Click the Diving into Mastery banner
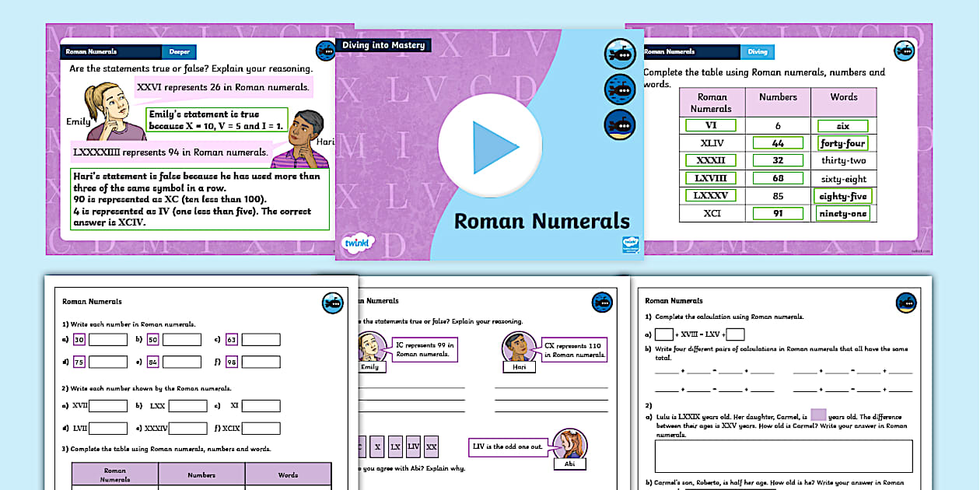The height and width of the screenshot is (490, 980). [x=384, y=45]
